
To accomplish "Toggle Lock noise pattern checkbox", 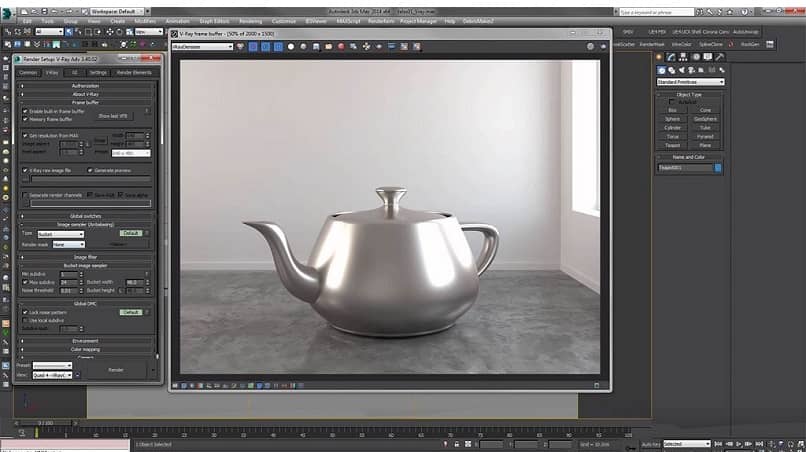I will click(x=25, y=312).
